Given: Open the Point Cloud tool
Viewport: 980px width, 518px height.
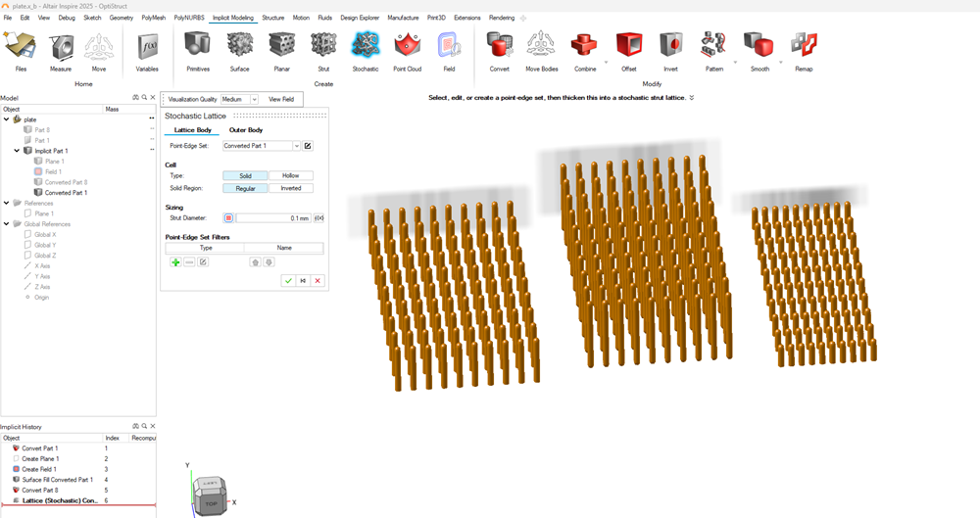Looking at the screenshot, I should coord(407,45).
